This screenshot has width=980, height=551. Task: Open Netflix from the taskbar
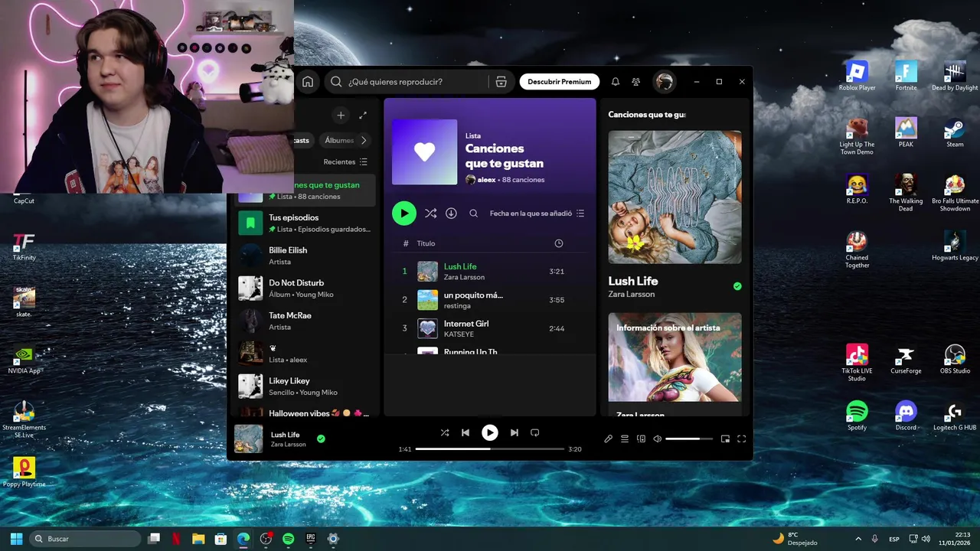coord(176,539)
